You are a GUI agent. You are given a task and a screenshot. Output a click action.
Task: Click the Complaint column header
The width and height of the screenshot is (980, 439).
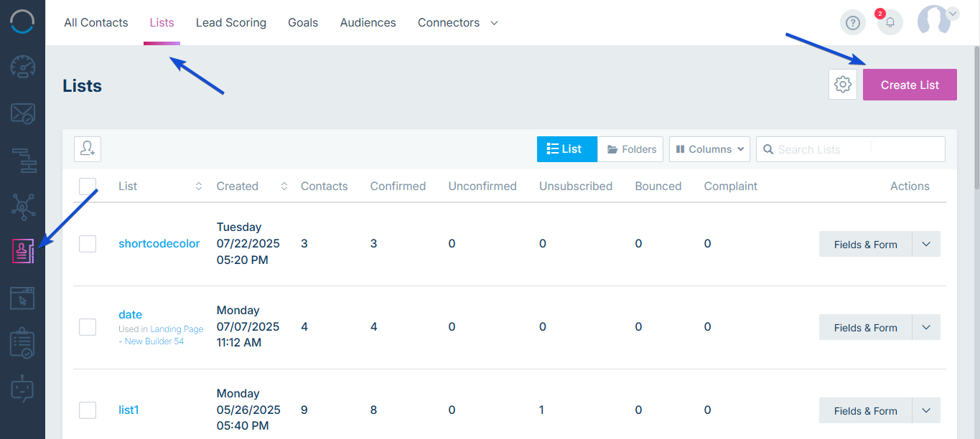(x=731, y=186)
